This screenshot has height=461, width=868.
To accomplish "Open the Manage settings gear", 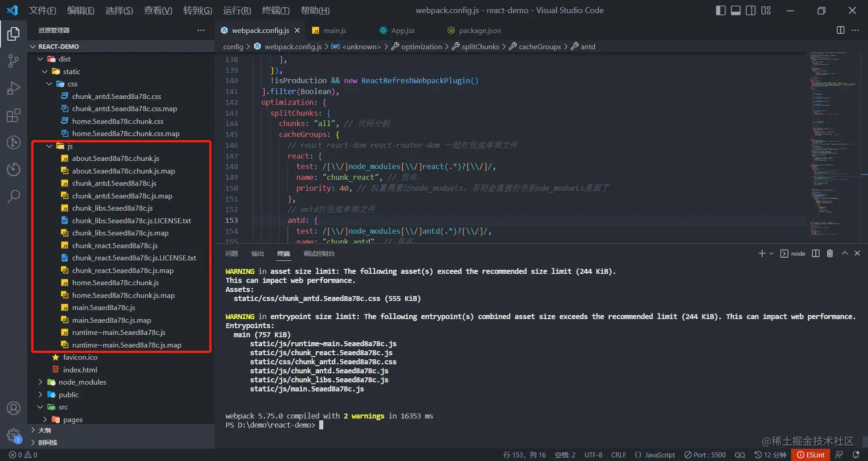I will (13, 435).
